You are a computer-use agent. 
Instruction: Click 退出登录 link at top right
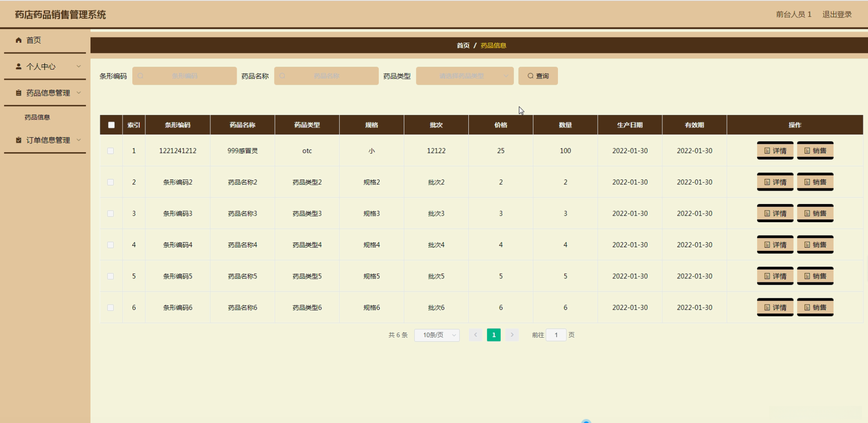(837, 14)
